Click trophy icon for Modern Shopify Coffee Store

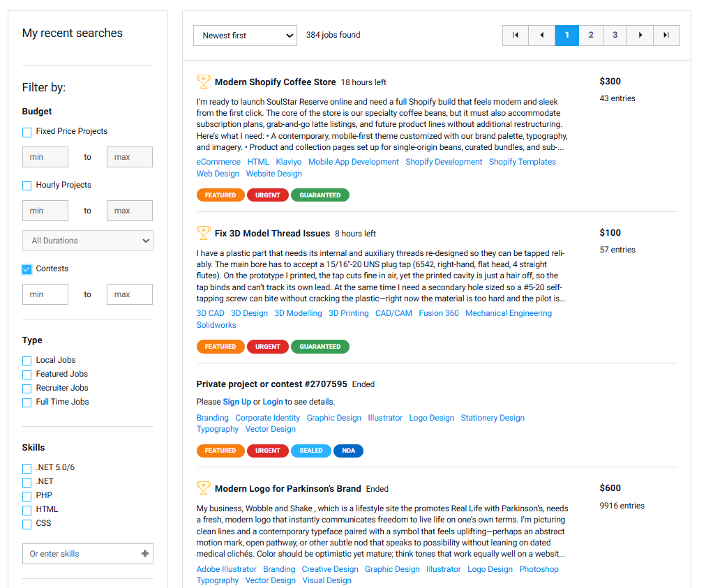pyautogui.click(x=203, y=82)
